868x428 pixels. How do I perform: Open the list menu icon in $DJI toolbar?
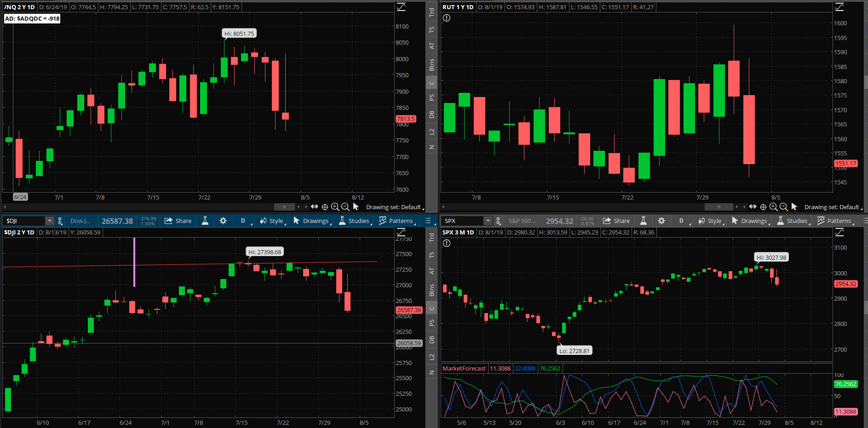[x=428, y=221]
